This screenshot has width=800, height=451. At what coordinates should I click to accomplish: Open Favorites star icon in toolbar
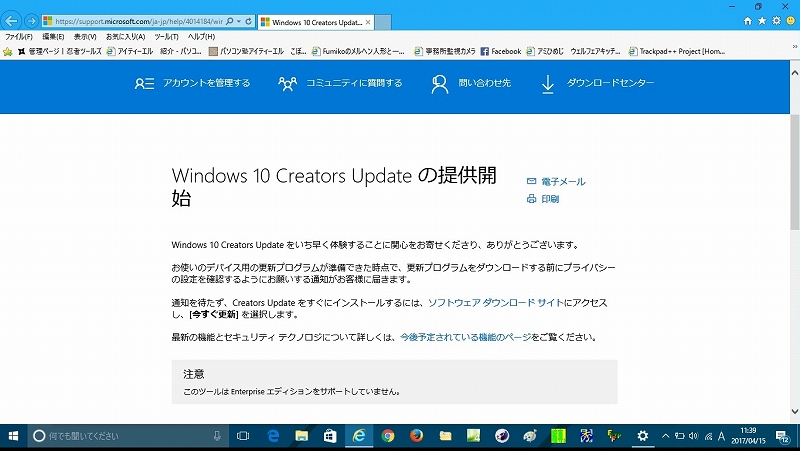click(762, 21)
